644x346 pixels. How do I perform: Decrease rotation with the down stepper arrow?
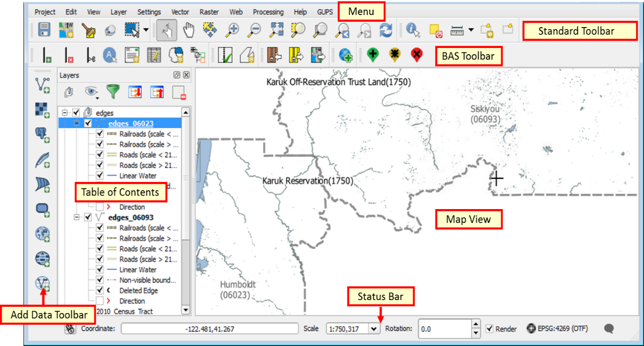pyautogui.click(x=476, y=333)
